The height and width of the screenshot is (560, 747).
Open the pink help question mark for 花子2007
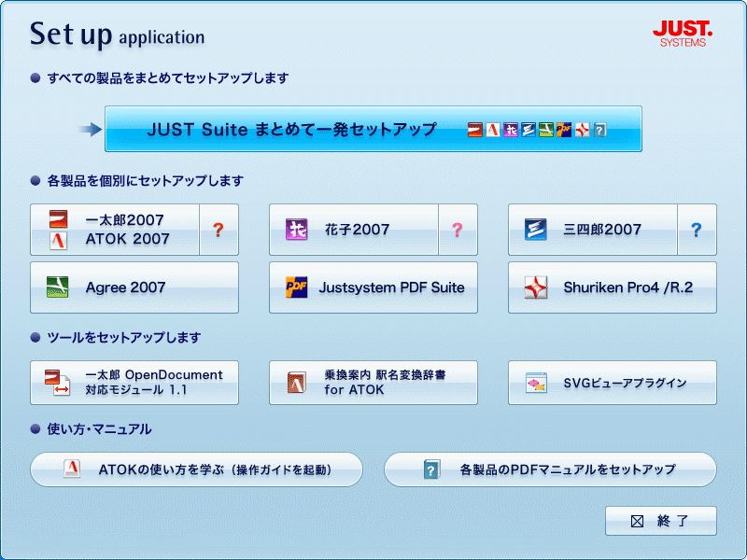(458, 230)
